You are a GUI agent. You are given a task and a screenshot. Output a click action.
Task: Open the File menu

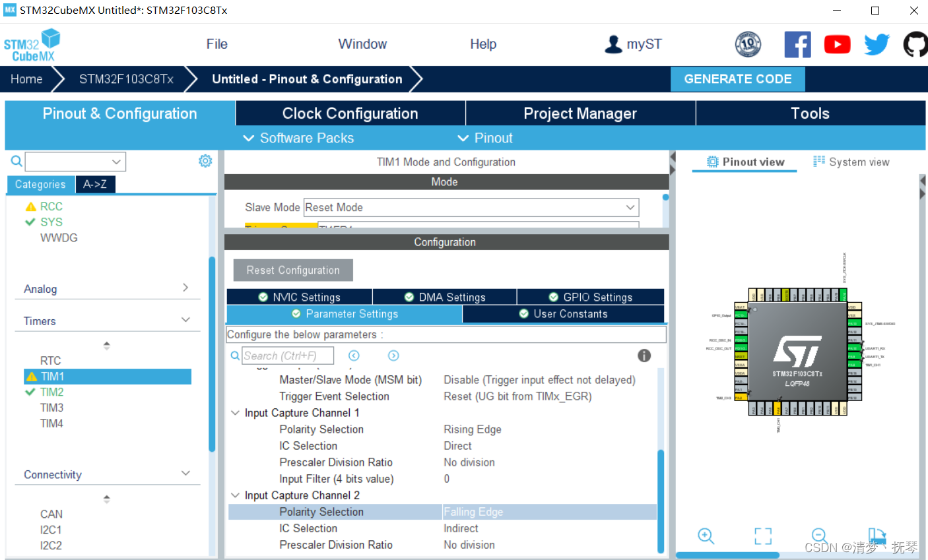[216, 44]
